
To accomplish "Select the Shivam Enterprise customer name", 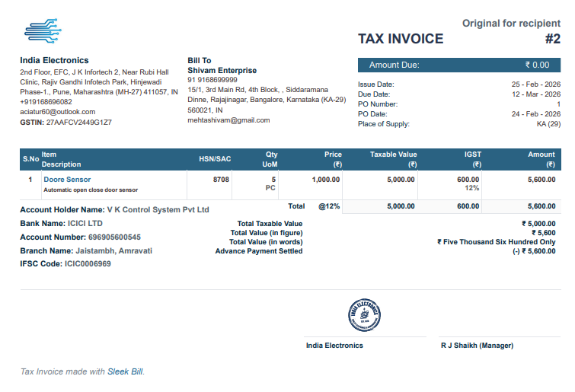I will 222,70.
